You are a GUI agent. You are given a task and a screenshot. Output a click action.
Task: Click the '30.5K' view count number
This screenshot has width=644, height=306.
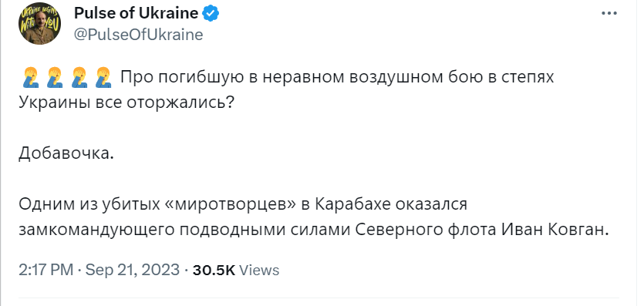click(214, 270)
